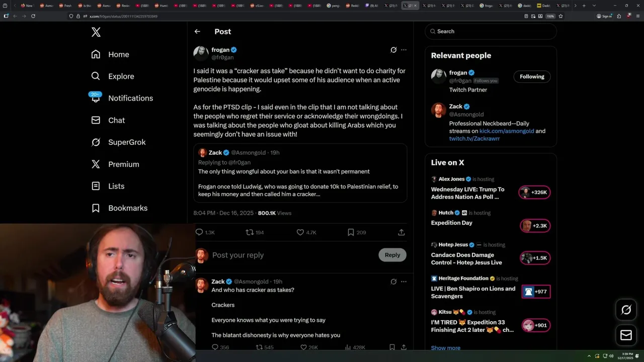Open Lists from the sidebar

(108, 186)
